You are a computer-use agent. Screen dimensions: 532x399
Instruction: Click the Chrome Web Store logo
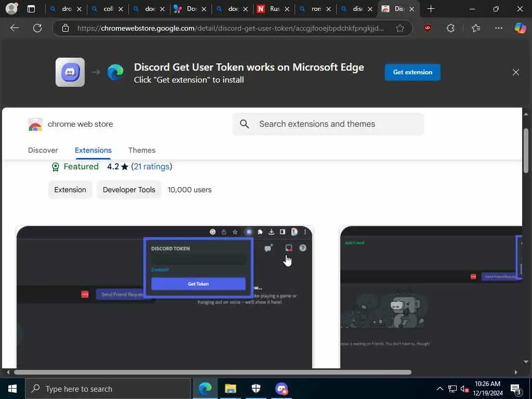click(35, 125)
